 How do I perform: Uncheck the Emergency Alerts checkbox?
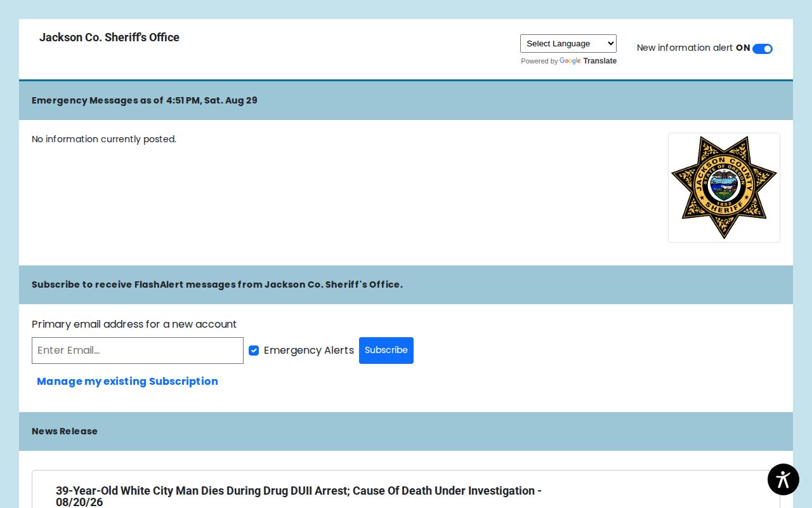click(254, 351)
